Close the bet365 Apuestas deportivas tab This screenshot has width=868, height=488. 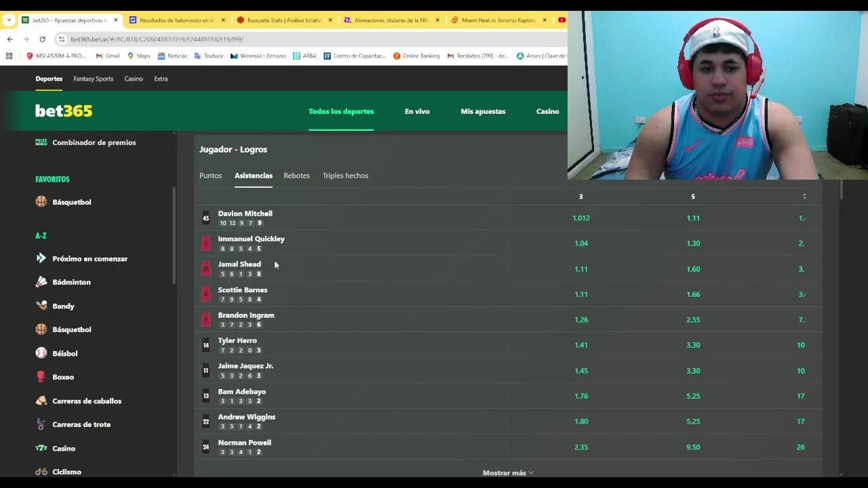tap(115, 20)
